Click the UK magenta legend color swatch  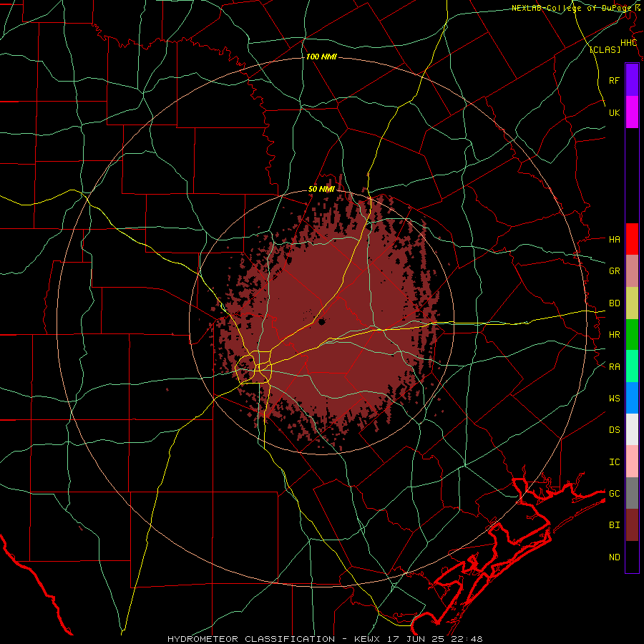coord(632,112)
